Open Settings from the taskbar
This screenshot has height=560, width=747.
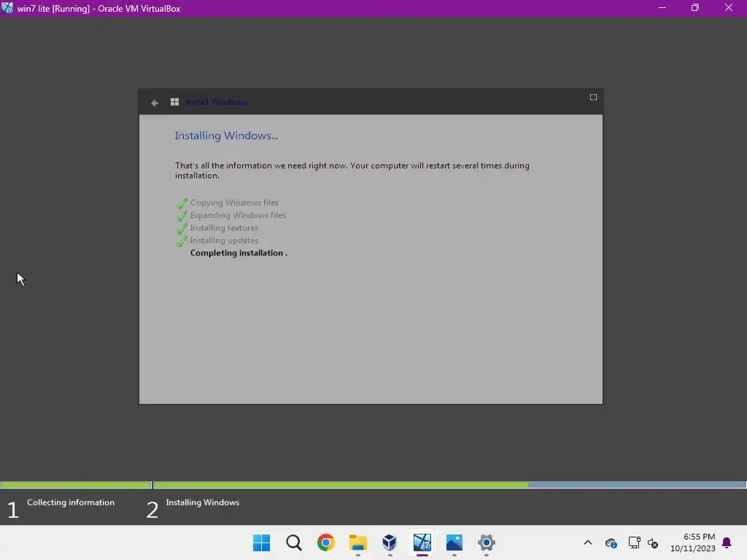pos(487,542)
